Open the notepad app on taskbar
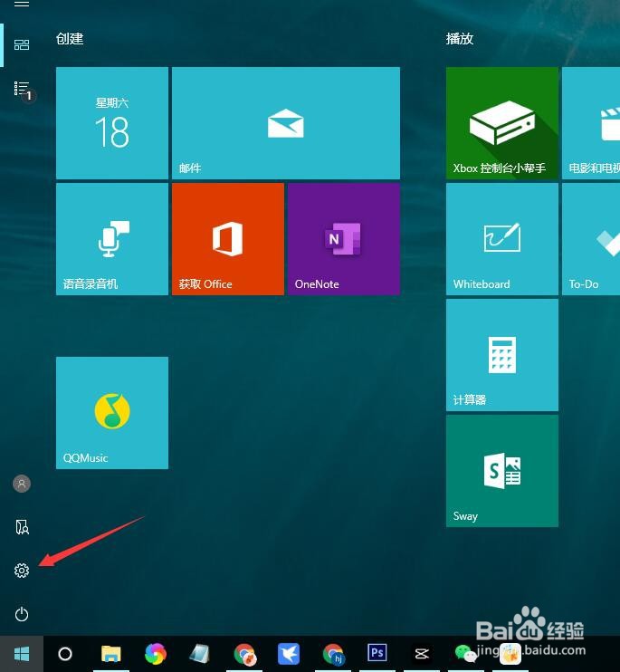The height and width of the screenshot is (672, 620). click(199, 654)
